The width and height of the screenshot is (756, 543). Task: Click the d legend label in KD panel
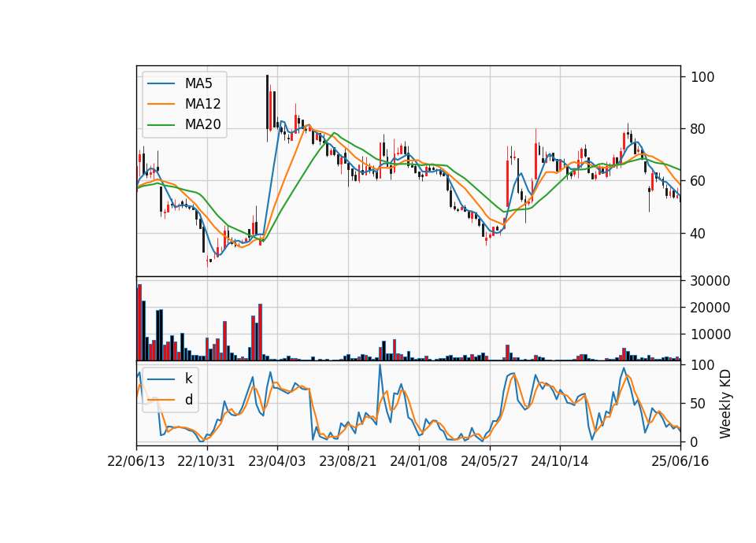tap(189, 400)
